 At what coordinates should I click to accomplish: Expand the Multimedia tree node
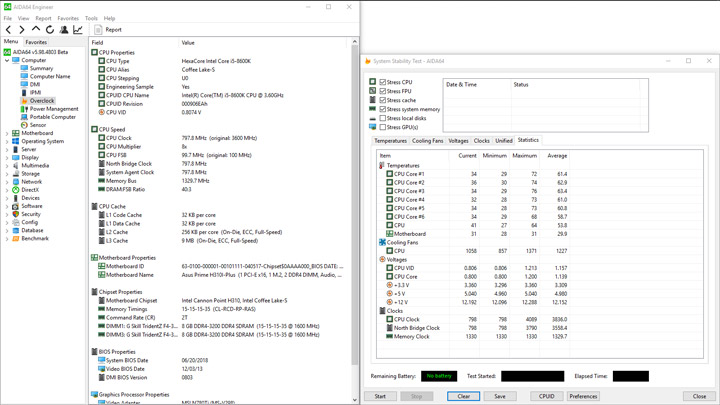7,165
